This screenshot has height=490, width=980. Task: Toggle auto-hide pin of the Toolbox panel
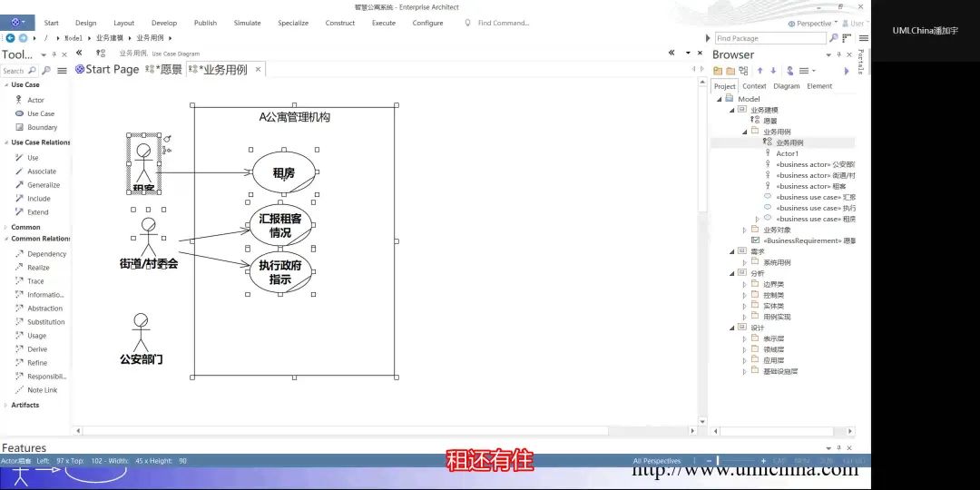(x=54, y=55)
